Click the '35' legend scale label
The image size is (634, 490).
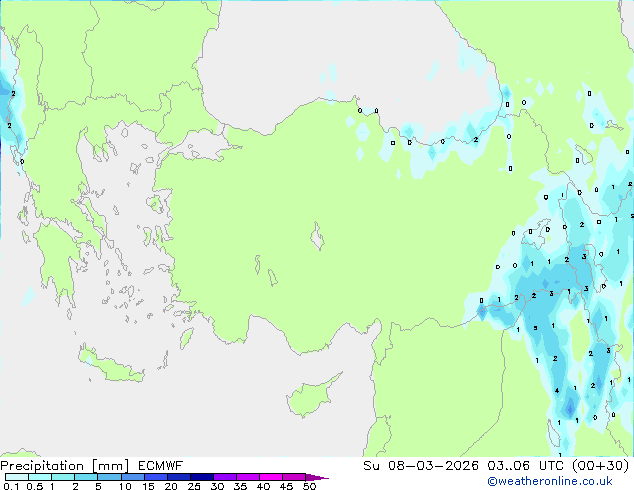click(x=240, y=486)
